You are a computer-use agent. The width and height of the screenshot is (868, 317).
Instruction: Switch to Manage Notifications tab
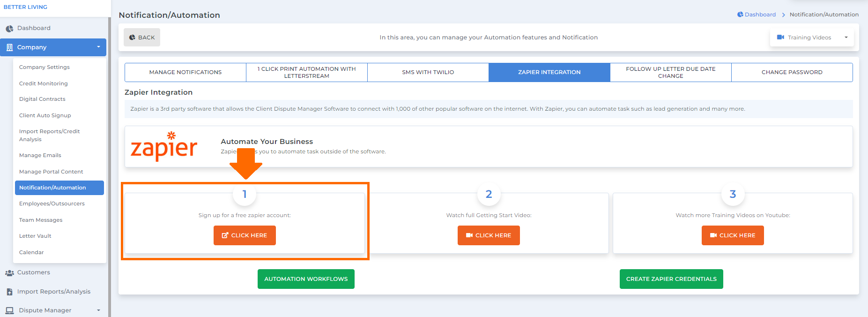pos(185,72)
